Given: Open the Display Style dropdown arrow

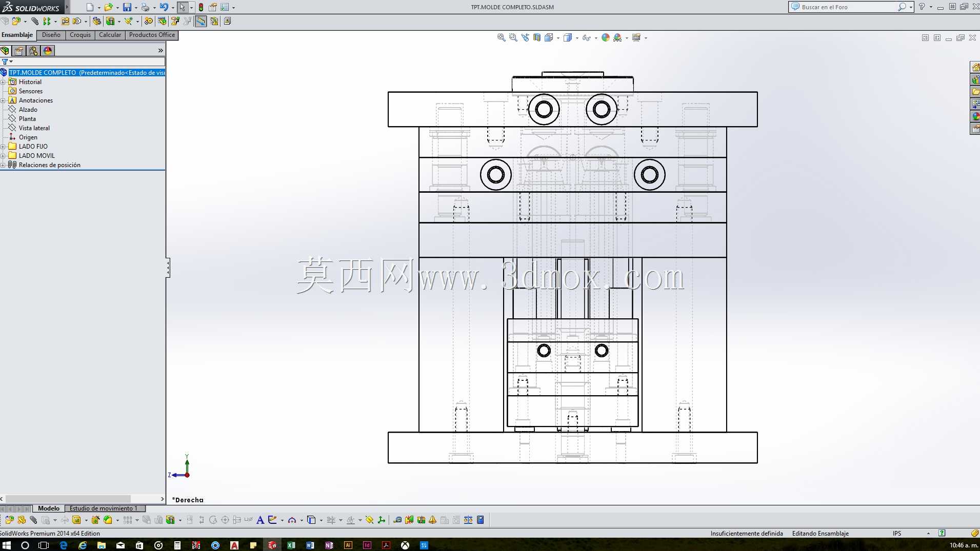Looking at the screenshot, I should click(x=577, y=38).
